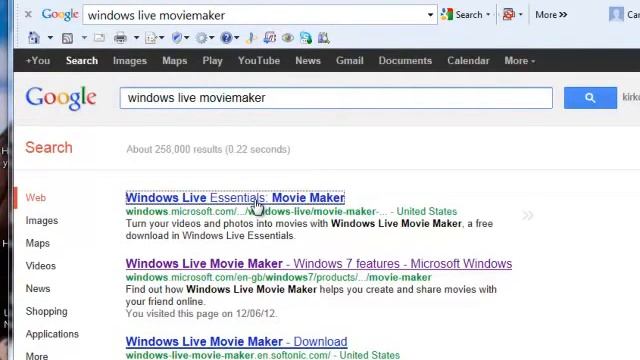Click the windows.microsoft.com en-gb green URL
The height and width of the screenshot is (360, 640).
tap(278, 278)
